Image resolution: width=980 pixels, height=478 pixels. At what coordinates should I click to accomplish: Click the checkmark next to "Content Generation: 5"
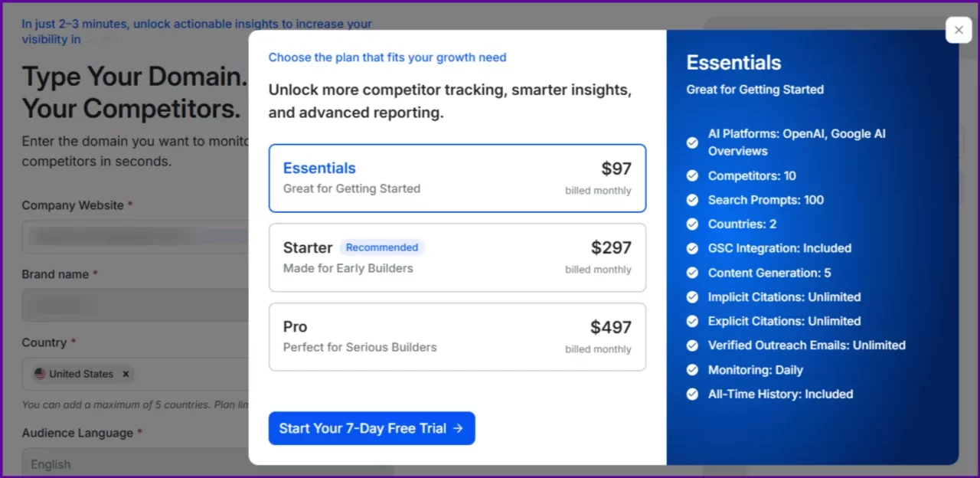click(691, 273)
